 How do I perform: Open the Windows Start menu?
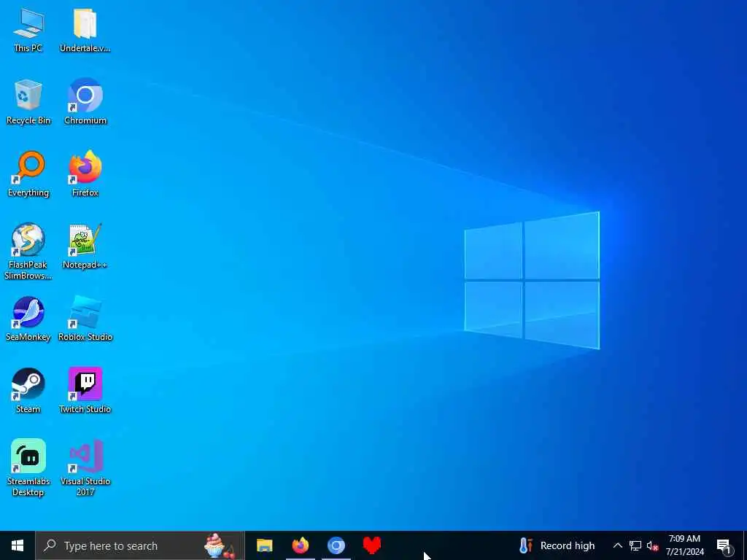tap(18, 545)
